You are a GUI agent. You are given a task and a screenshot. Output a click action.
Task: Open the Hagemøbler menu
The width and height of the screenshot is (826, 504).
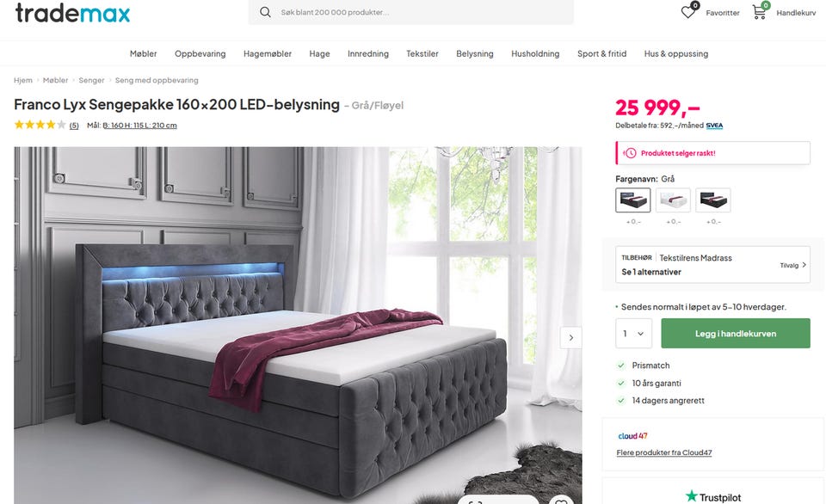pos(267,53)
